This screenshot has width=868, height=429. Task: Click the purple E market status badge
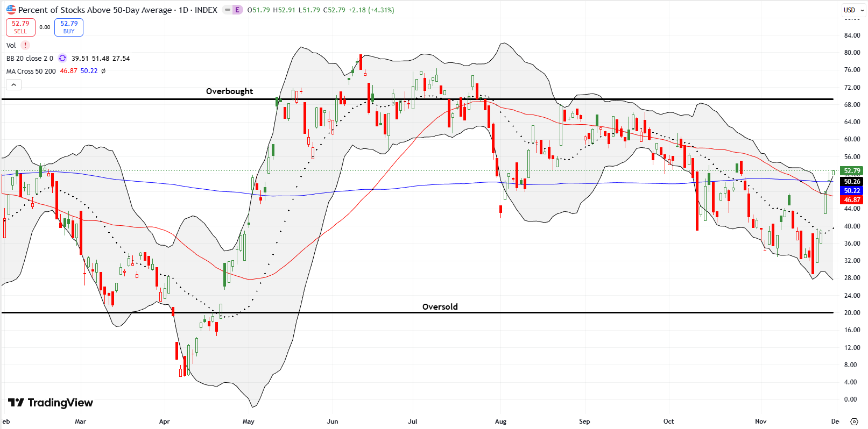point(237,10)
